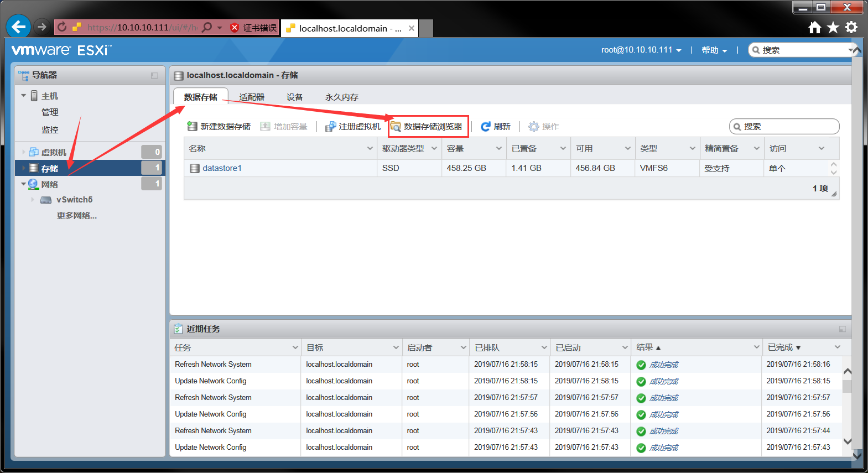The width and height of the screenshot is (868, 473).
Task: Select vSwitch5 in the navigator
Action: (x=74, y=200)
